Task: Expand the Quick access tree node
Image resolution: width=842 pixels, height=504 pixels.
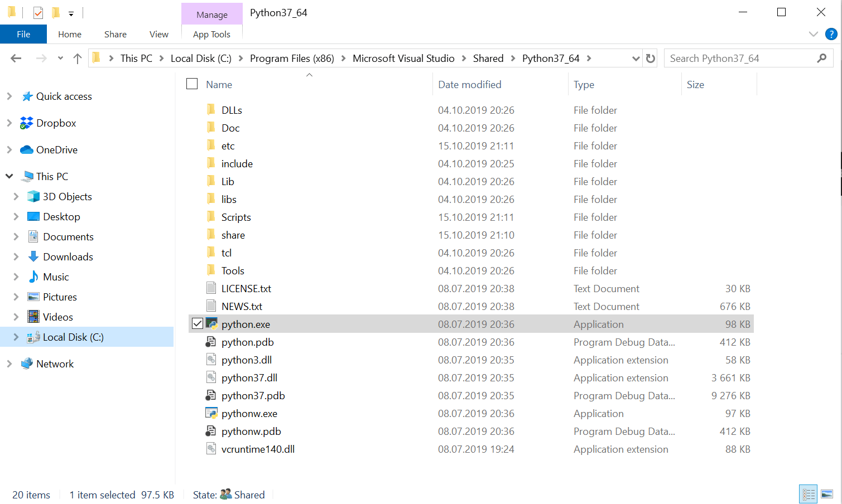Action: click(x=9, y=96)
